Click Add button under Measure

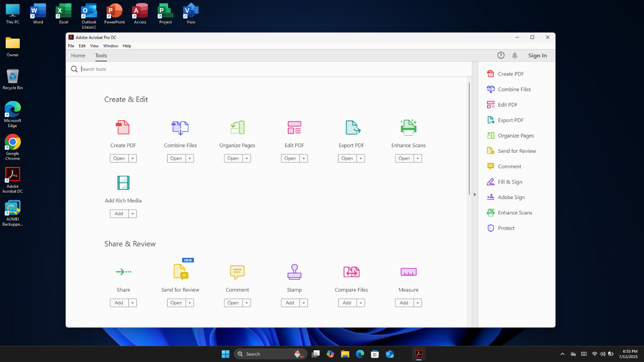[404, 303]
